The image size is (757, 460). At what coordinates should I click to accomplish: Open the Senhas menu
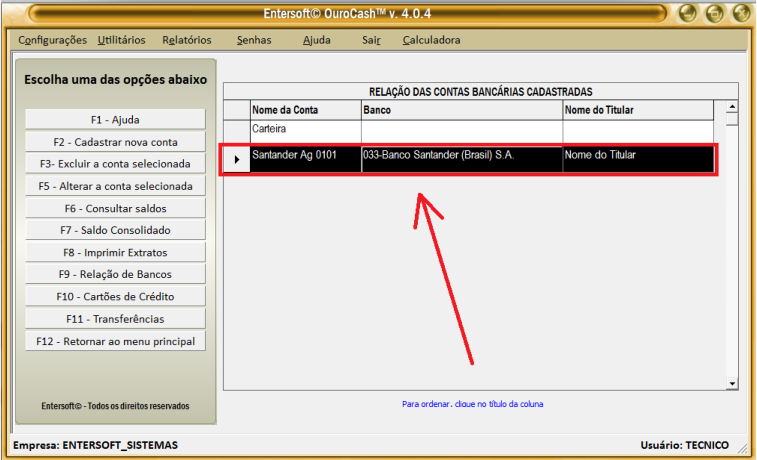click(254, 40)
